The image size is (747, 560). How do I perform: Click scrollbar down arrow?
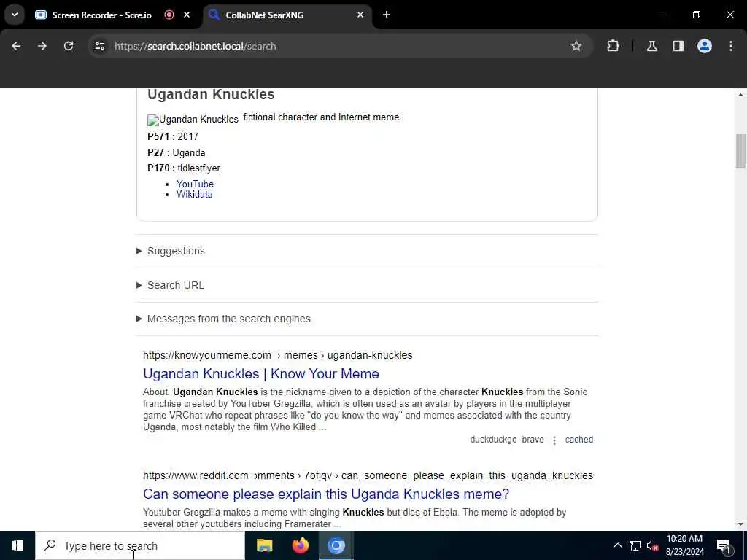(x=740, y=524)
